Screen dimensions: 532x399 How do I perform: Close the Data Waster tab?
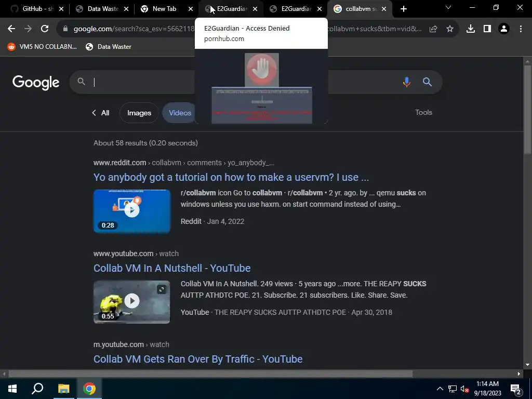(x=126, y=9)
